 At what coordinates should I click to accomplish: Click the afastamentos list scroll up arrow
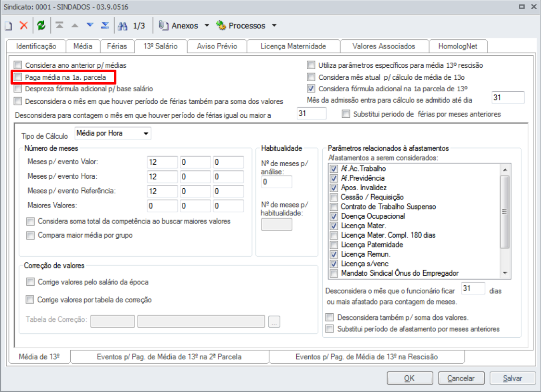pyautogui.click(x=505, y=170)
